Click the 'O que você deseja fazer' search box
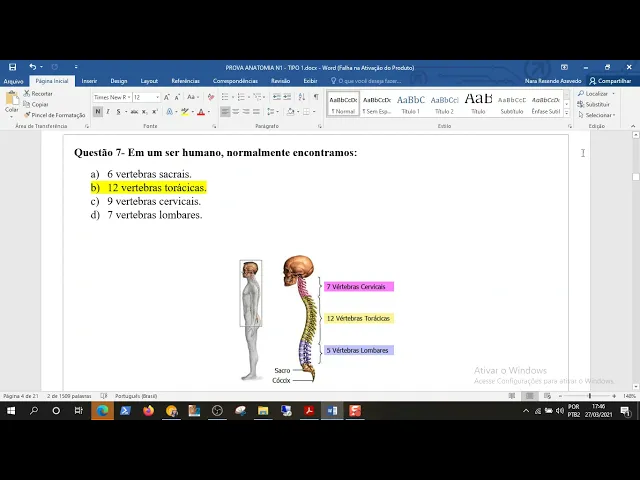The height and width of the screenshot is (480, 640). [366, 81]
